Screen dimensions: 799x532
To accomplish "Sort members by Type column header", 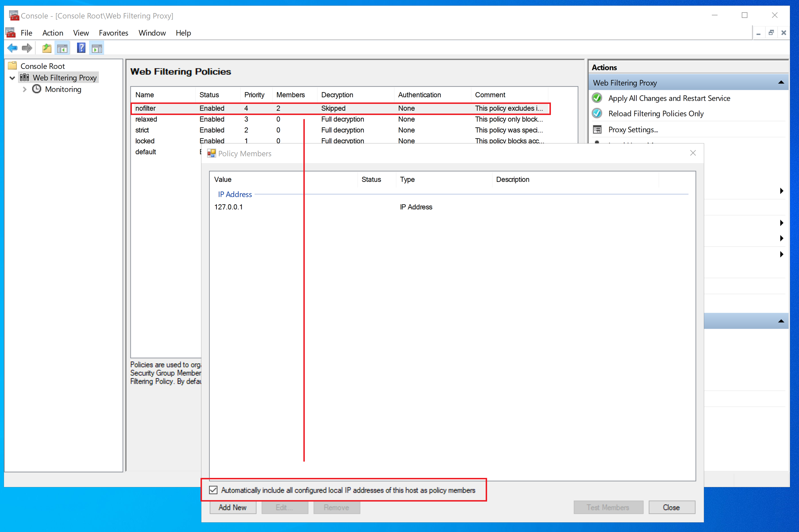I will (444, 179).
